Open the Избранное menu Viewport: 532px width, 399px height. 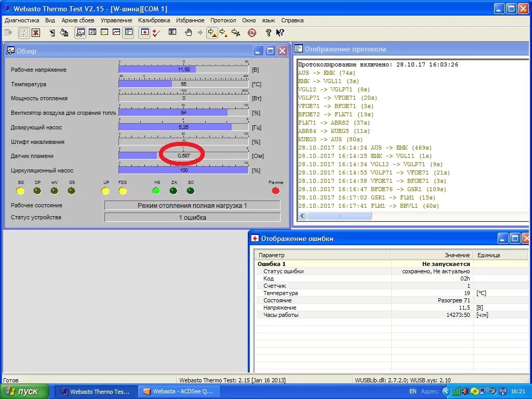click(190, 20)
